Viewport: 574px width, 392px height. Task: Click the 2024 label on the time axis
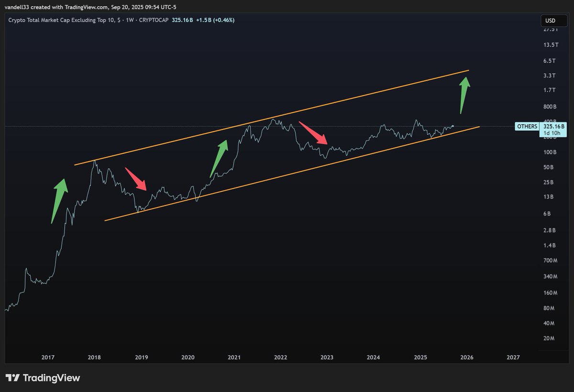click(x=374, y=358)
